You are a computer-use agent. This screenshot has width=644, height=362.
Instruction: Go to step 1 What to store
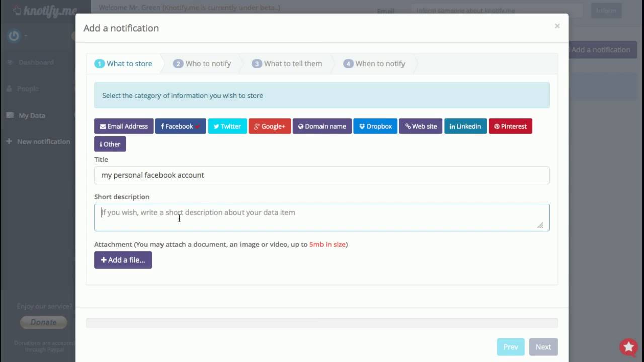[124, 64]
